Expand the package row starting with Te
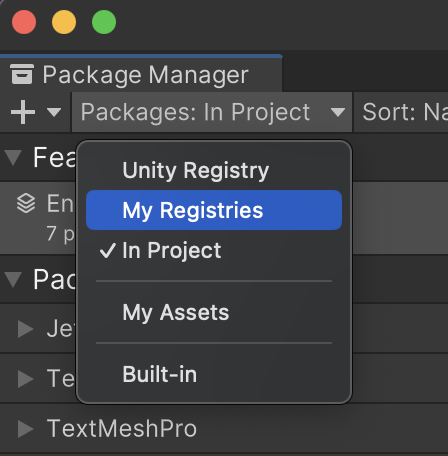The height and width of the screenshot is (456, 448). [26, 379]
